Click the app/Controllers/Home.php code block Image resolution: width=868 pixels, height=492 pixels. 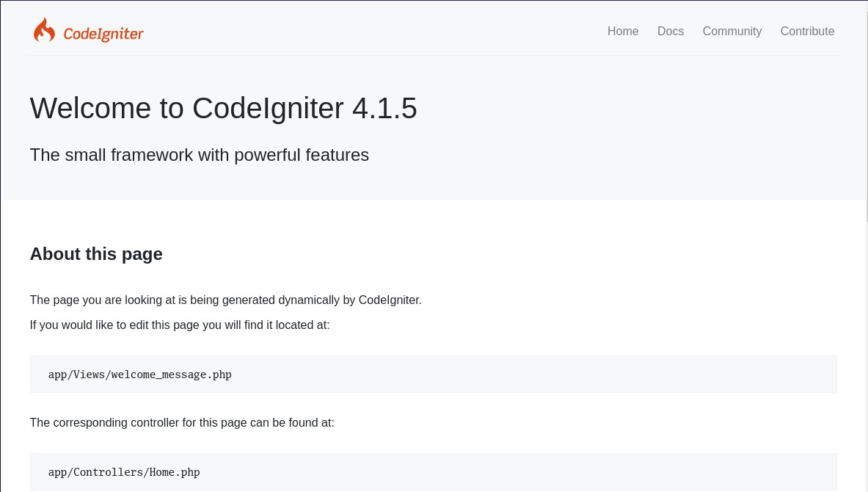pyautogui.click(x=433, y=472)
